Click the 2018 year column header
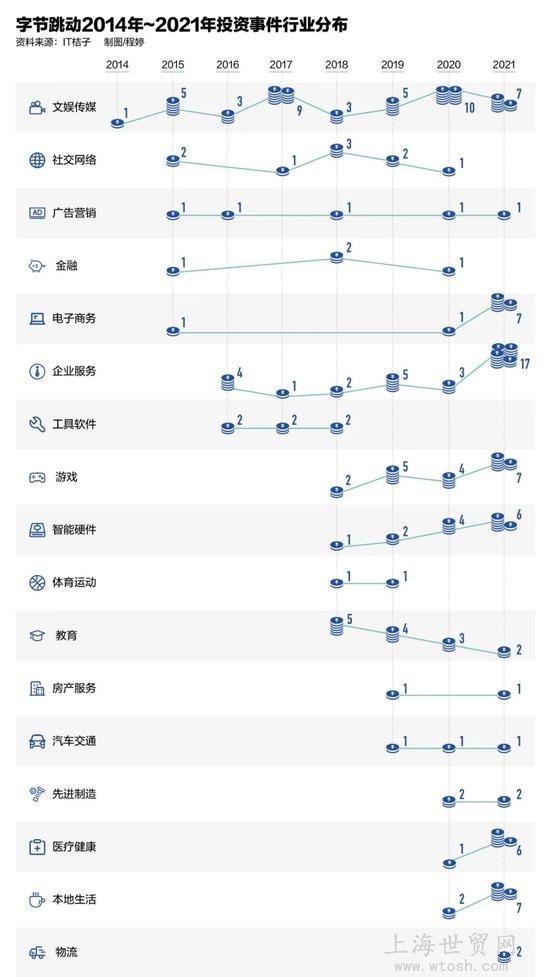 pyautogui.click(x=336, y=65)
